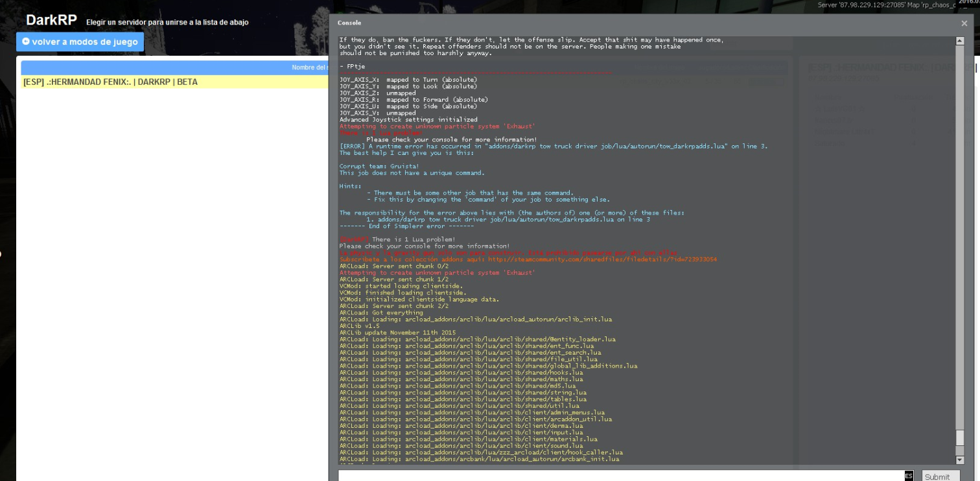Select 'This job does not have a unique command.'

coord(412,173)
